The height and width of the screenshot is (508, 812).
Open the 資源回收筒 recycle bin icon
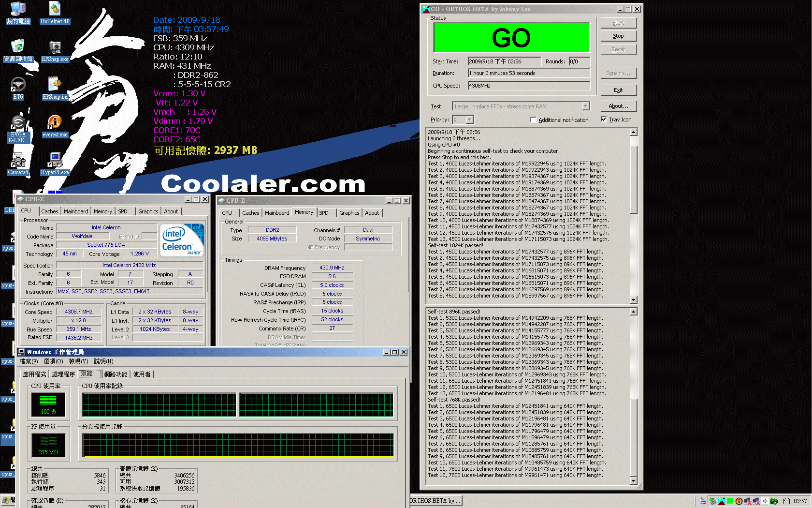coord(18,50)
